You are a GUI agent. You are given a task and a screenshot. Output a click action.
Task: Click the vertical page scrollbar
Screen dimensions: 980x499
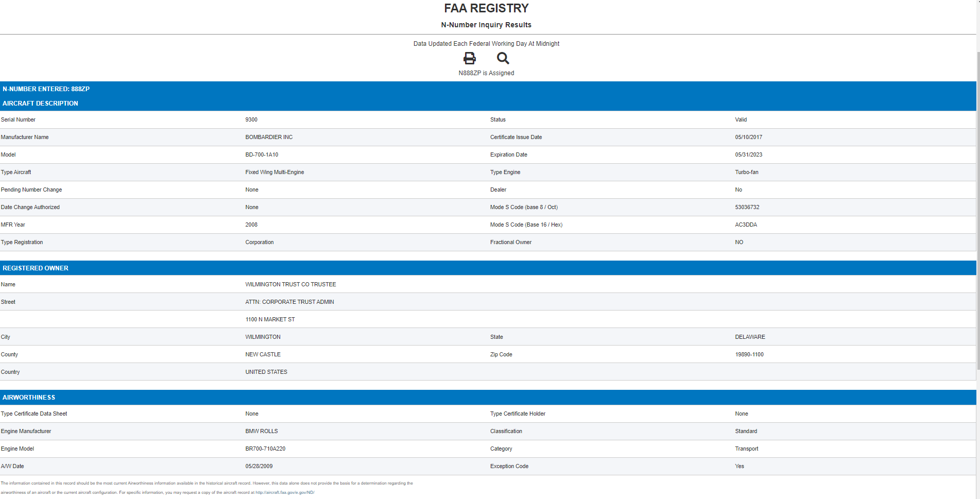[978, 211]
